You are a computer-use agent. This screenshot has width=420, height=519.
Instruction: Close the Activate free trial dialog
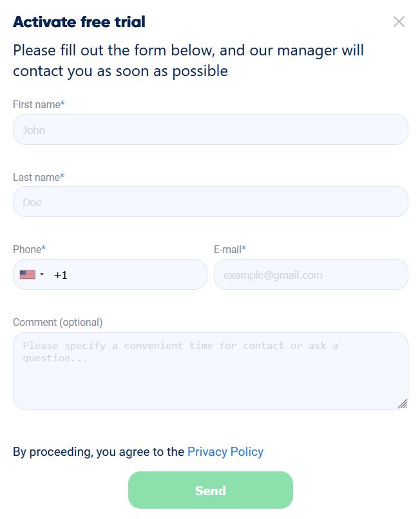pos(399,22)
